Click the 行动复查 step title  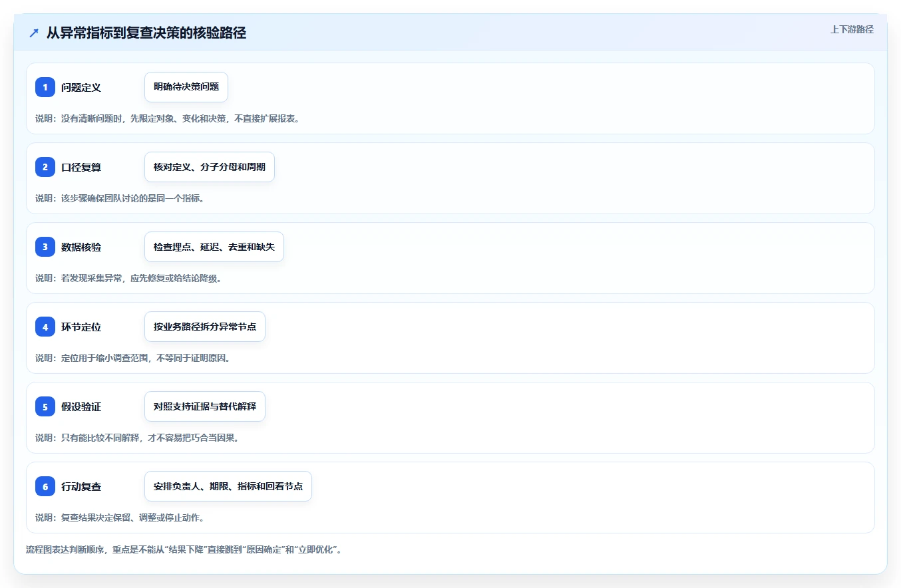[81, 486]
